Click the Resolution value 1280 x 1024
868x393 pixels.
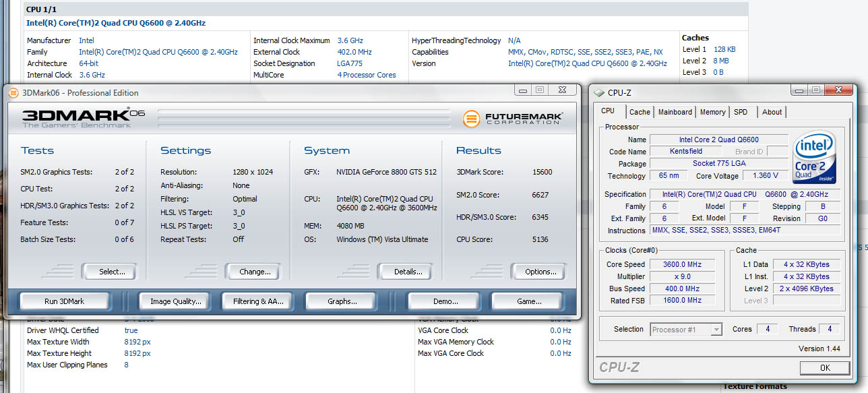tap(252, 172)
